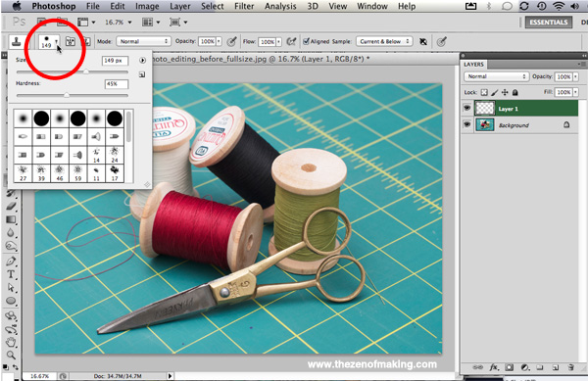Toggle lock transparent pixels in Layers
The height and width of the screenshot is (381, 588).
click(x=484, y=92)
